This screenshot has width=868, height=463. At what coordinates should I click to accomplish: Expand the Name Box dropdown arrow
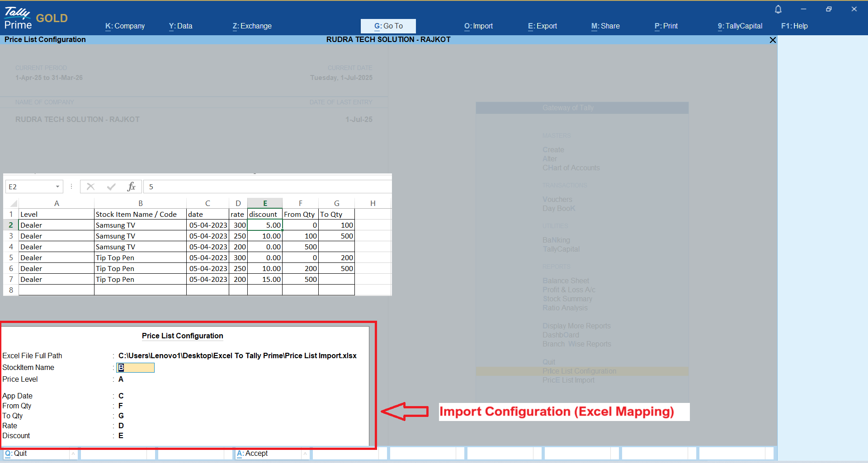(57, 187)
